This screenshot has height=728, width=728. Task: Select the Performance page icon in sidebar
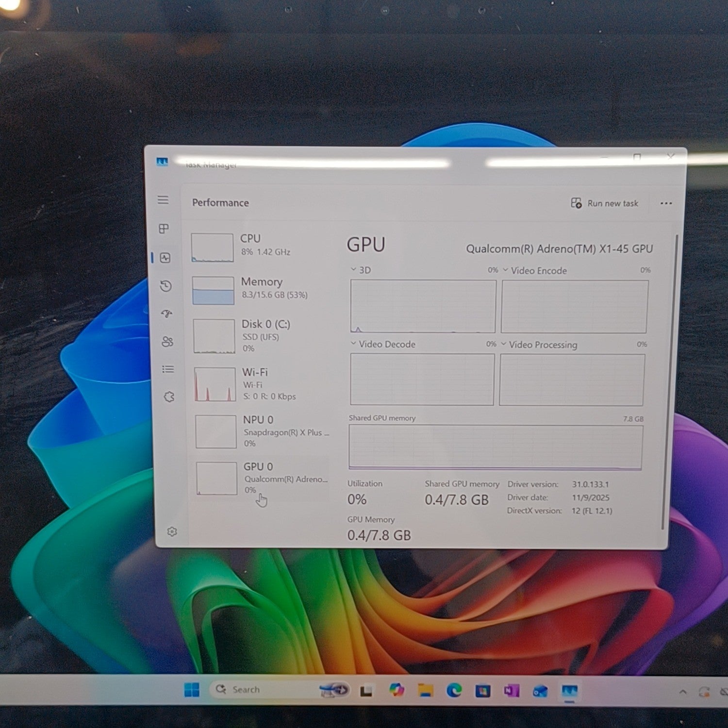165,258
